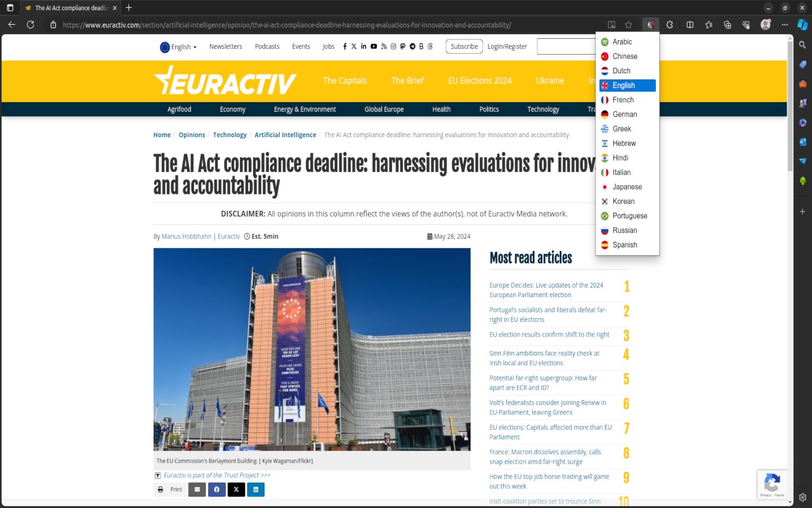Screen dimensions: 812x508
Task: Click the Euractiv logo
Action: click(x=225, y=81)
